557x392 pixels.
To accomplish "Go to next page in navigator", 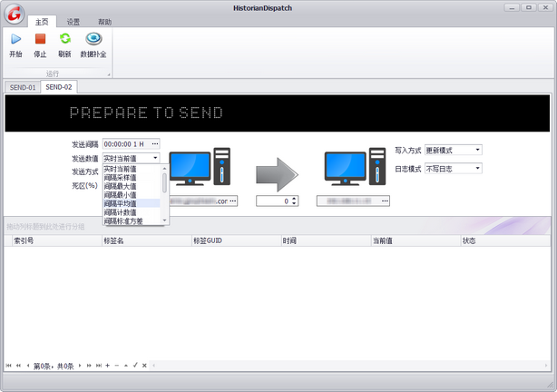I will (x=89, y=366).
